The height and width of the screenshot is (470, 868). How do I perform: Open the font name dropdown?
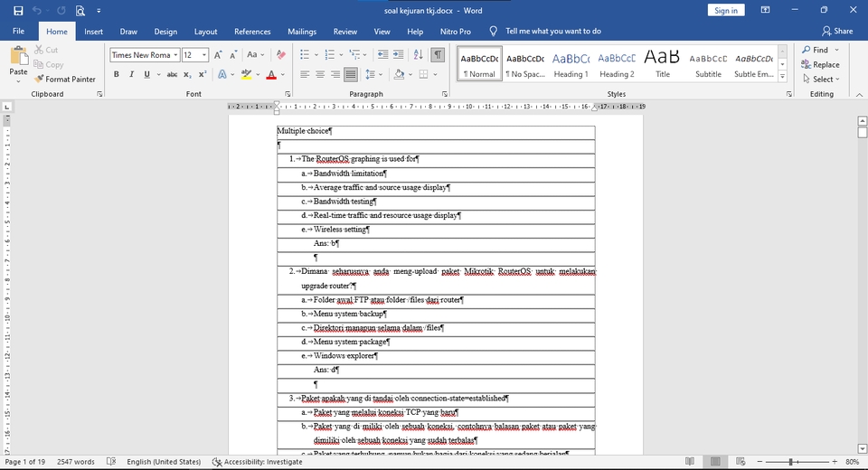pos(175,55)
